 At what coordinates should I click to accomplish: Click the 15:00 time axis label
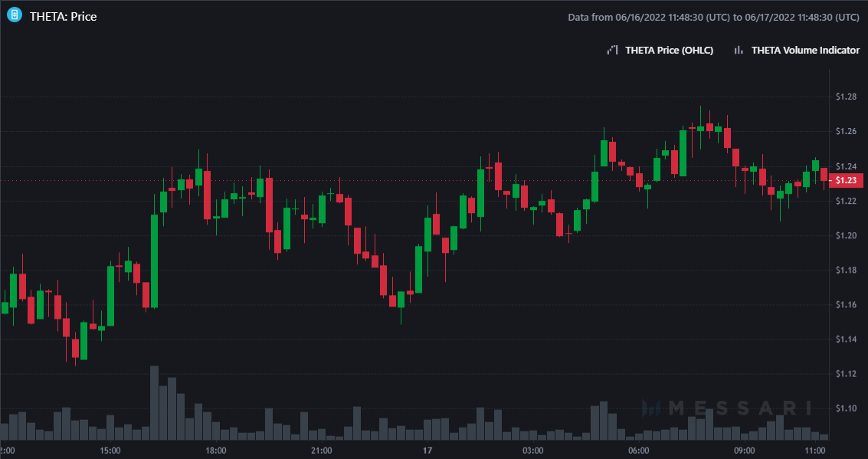110,450
